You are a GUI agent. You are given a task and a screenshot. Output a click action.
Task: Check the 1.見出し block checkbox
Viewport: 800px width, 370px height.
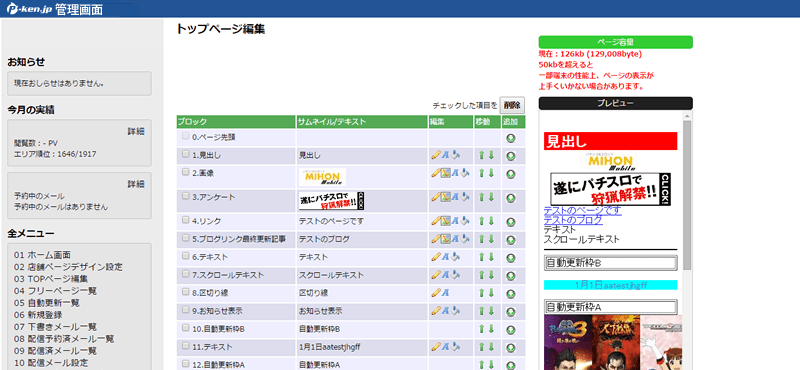point(186,154)
